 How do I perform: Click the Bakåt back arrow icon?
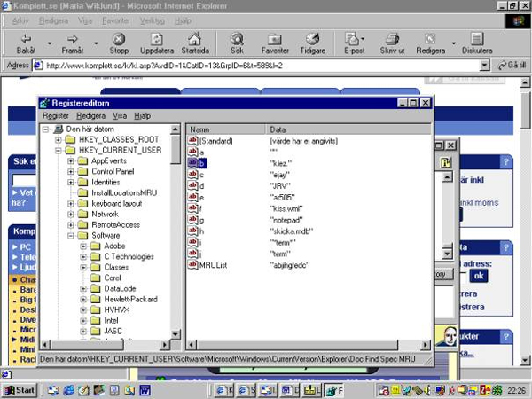(26, 39)
